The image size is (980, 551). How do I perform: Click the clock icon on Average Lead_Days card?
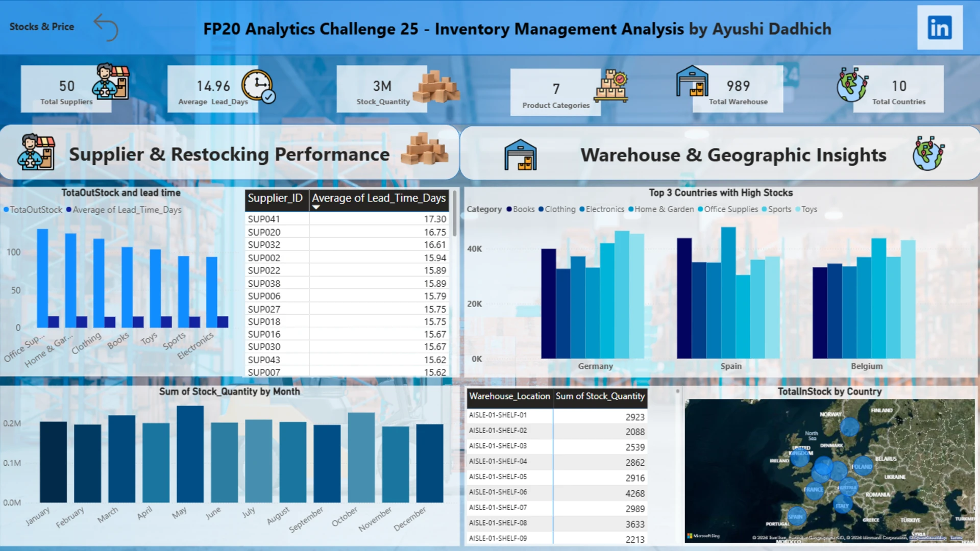point(258,86)
